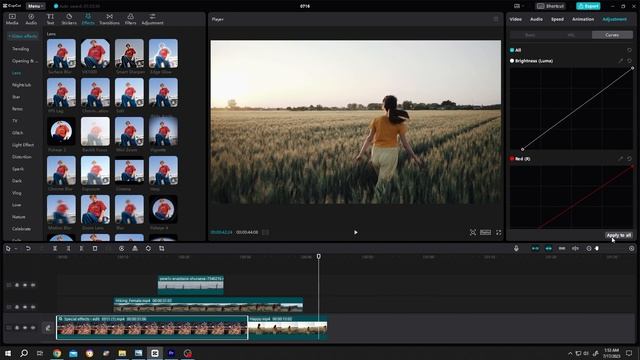Pick the Surface Blur effect thumbnail
The height and width of the screenshot is (360, 640).
click(x=61, y=54)
